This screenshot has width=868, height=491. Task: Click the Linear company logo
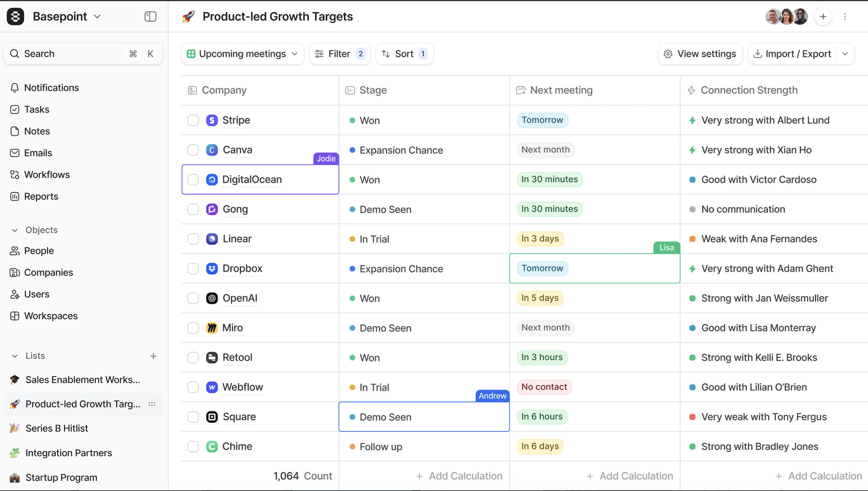click(212, 239)
